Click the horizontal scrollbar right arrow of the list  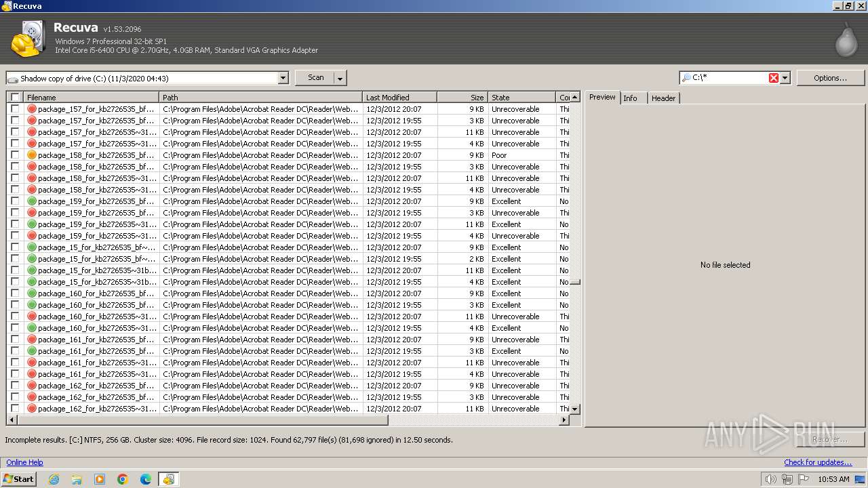coord(564,420)
